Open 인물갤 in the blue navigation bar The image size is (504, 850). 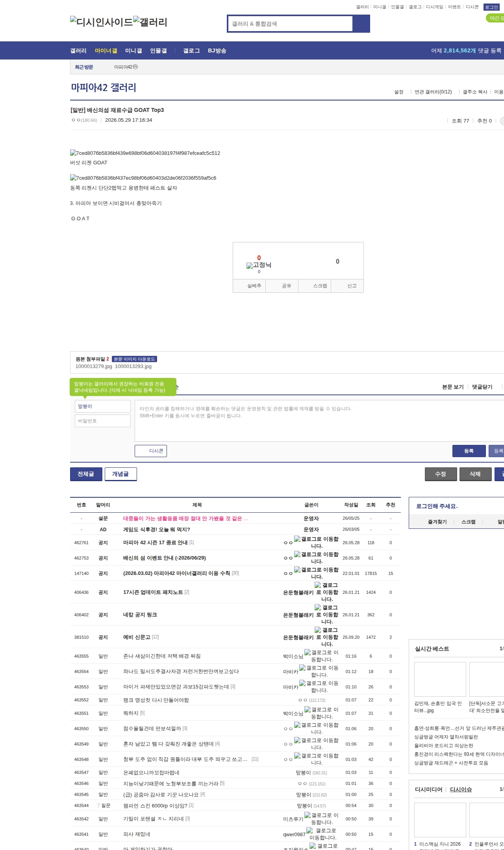click(158, 51)
